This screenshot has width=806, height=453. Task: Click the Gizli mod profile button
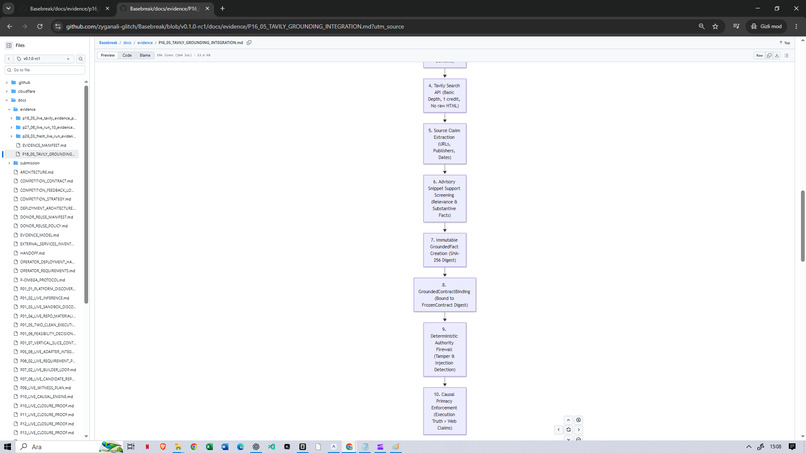tap(766, 26)
